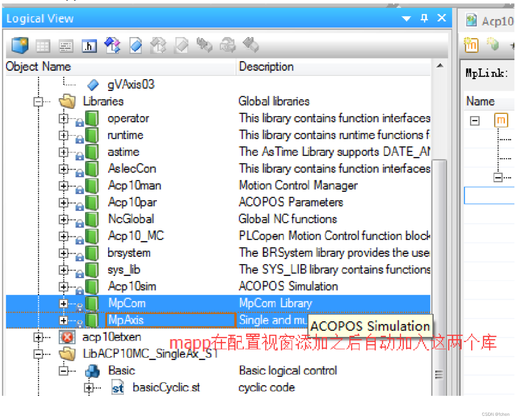
Task: Collapse the top node in Acp10 Name tree
Action: pos(475,121)
